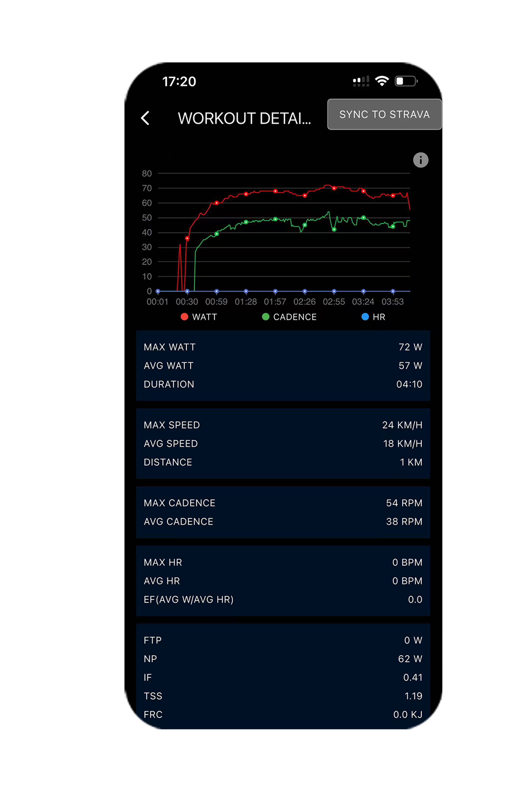This screenshot has height=798, width=532.
Task: Select the cadence data point at 02:55
Action: point(334,230)
